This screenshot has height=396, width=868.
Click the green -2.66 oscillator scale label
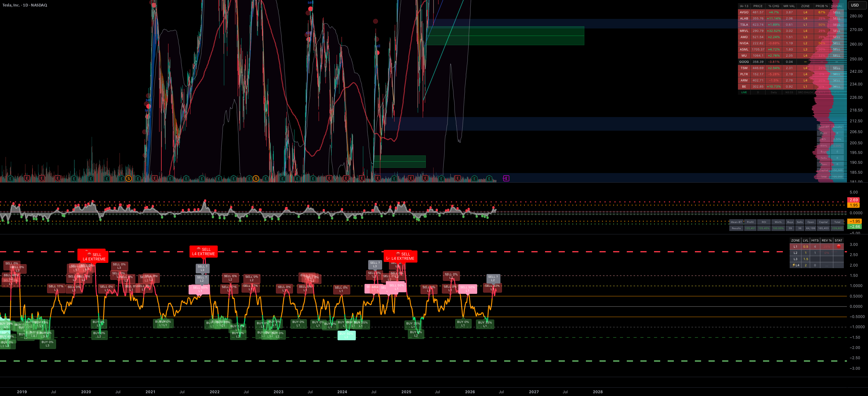point(854,226)
